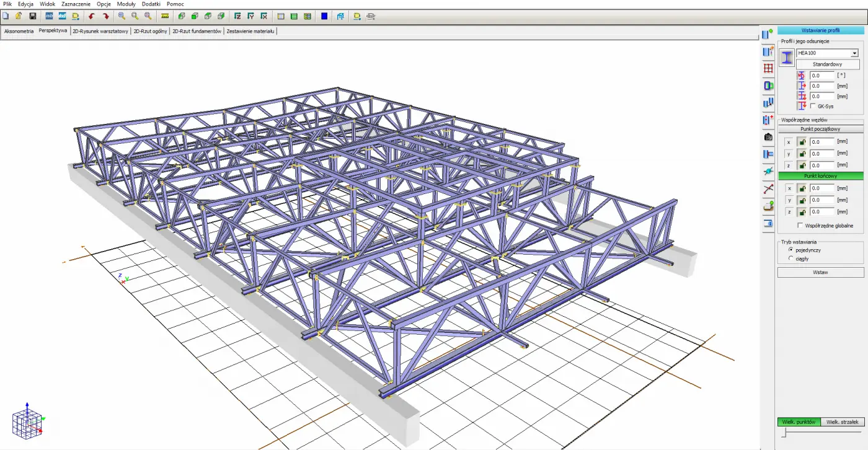868x450 pixels.
Task: Check the Współrzędne globalne option
Action: tap(800, 226)
